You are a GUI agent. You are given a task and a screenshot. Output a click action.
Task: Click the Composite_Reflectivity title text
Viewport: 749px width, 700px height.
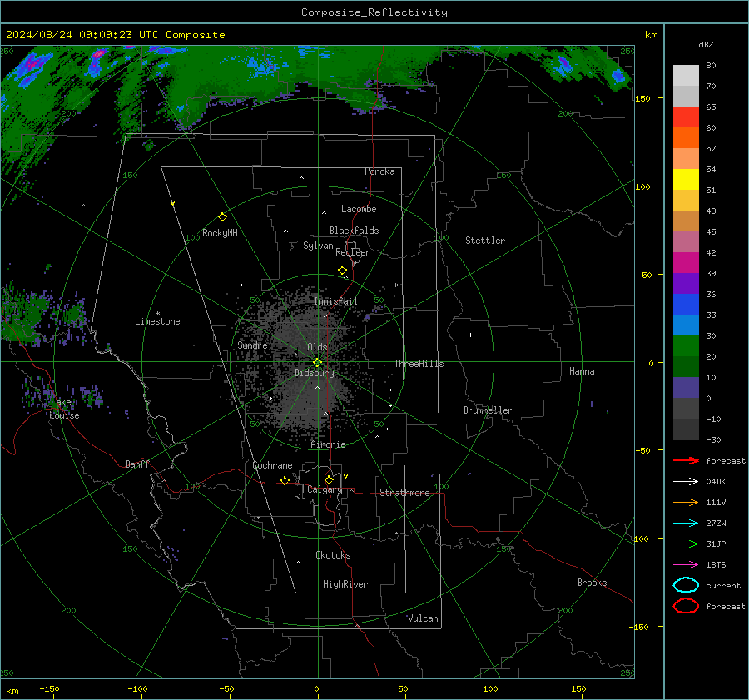click(374, 12)
